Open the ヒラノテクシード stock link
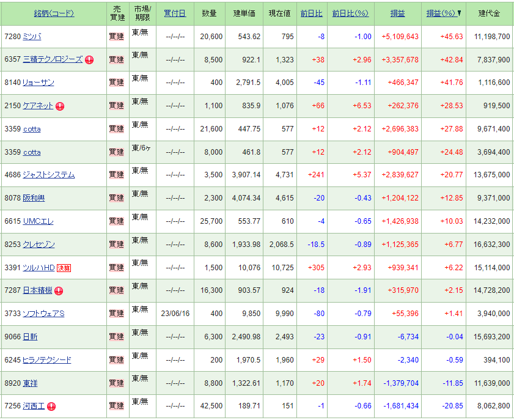Screen dimensions: 514x420 click(47, 360)
